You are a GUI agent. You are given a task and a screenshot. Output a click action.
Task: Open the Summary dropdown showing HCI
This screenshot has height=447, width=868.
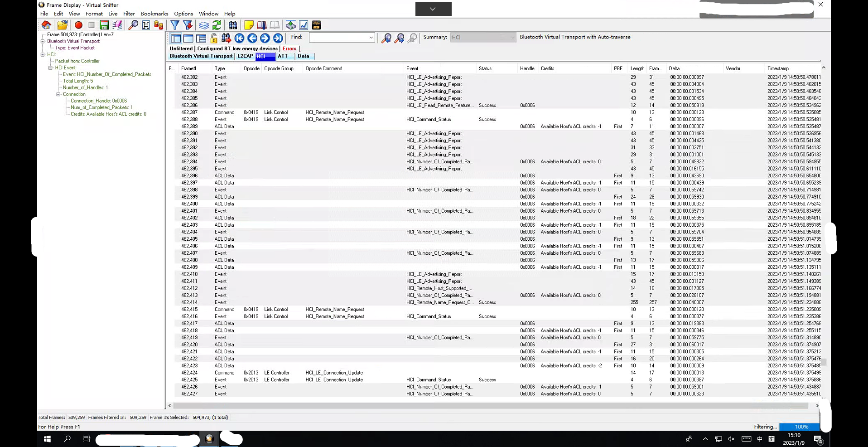(513, 37)
